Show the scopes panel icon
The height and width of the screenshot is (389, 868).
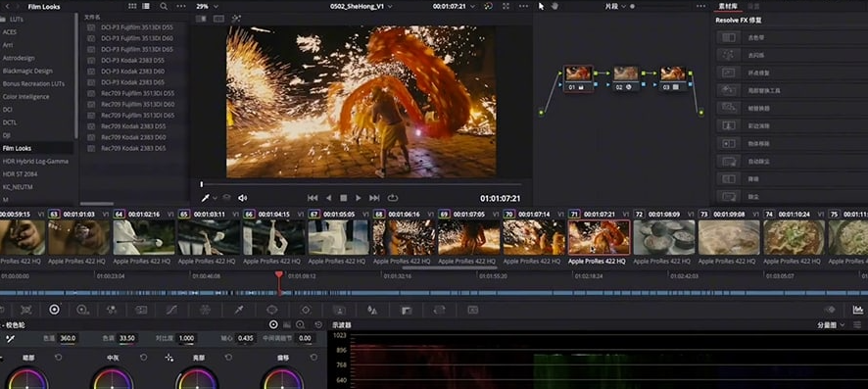857,310
